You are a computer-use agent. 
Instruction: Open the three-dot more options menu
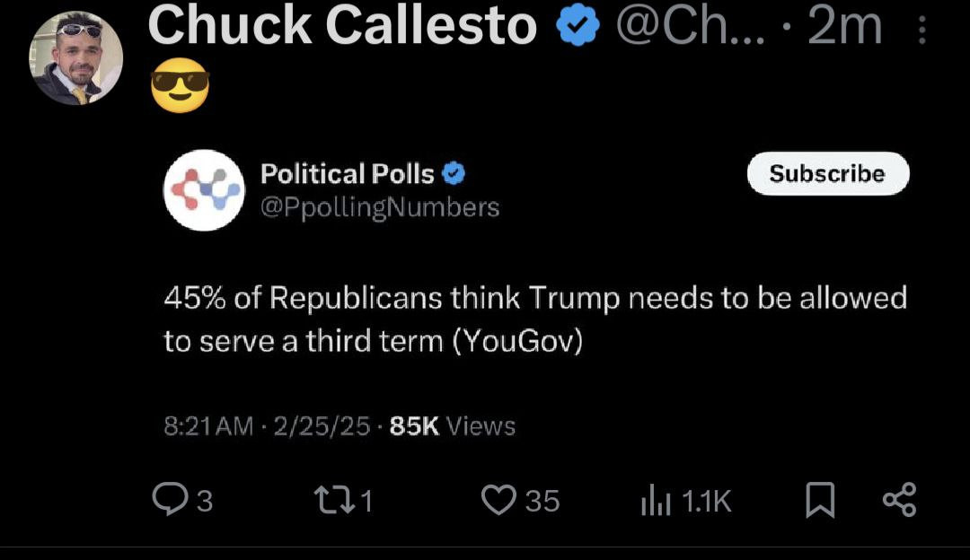click(921, 31)
